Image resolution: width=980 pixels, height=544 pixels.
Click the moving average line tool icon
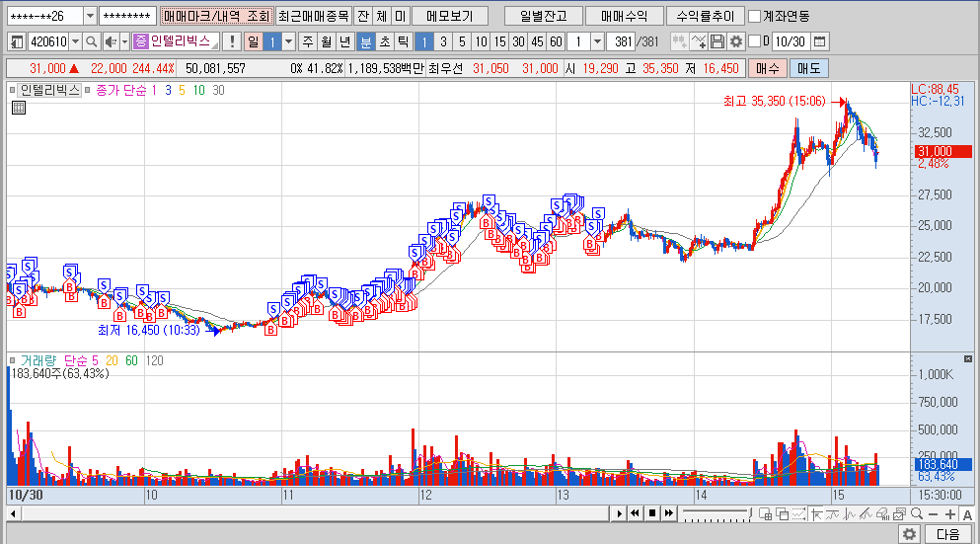833,514
